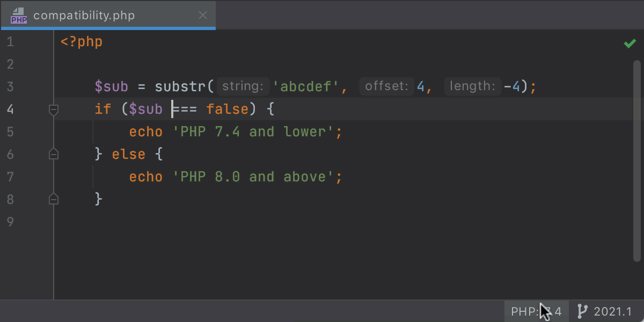Click line number 3 in the gutter
This screenshot has width=644, height=322.
click(11, 86)
